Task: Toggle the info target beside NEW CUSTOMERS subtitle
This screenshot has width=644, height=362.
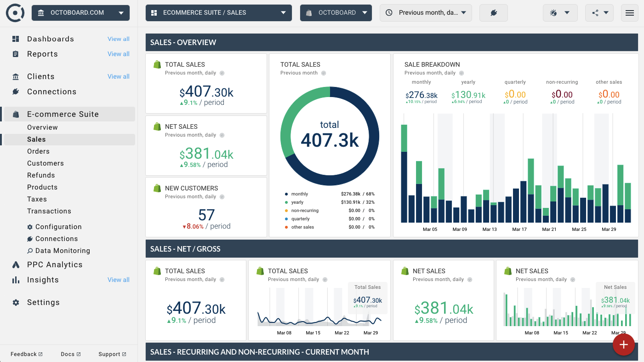Action: pos(222,196)
